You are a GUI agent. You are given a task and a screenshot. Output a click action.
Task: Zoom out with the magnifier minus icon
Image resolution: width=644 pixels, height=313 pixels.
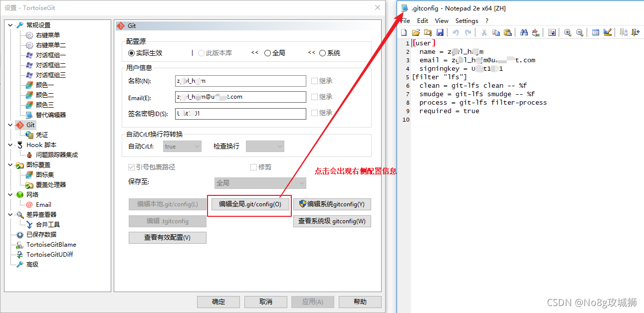(x=580, y=32)
